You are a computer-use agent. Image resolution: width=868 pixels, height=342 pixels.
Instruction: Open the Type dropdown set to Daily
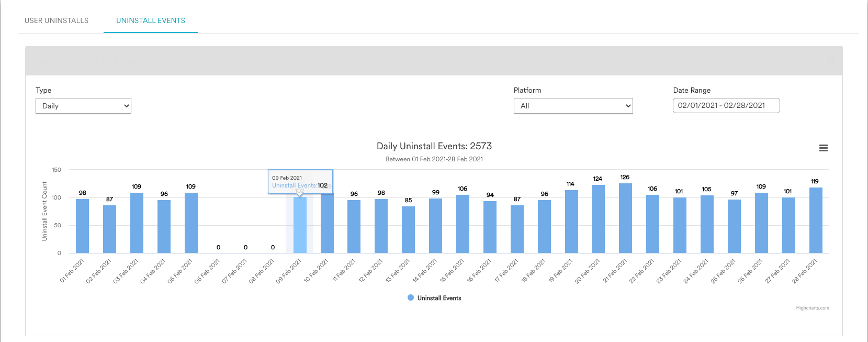coord(83,106)
